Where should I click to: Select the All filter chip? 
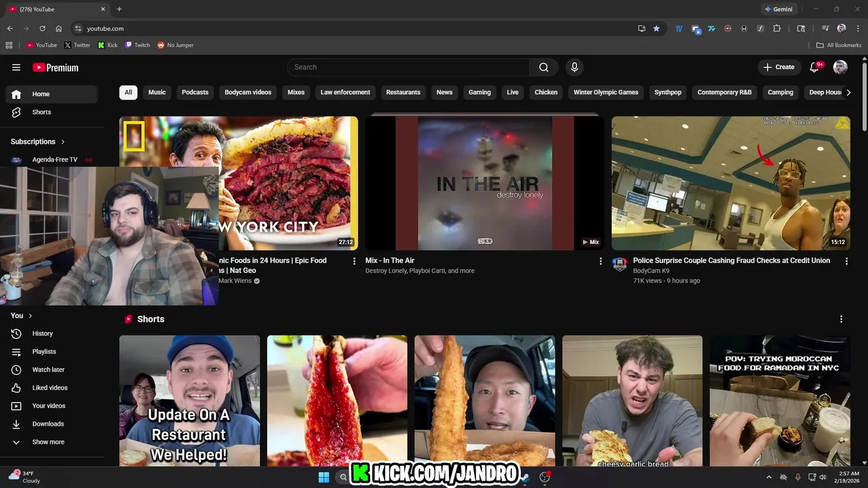pyautogui.click(x=128, y=92)
